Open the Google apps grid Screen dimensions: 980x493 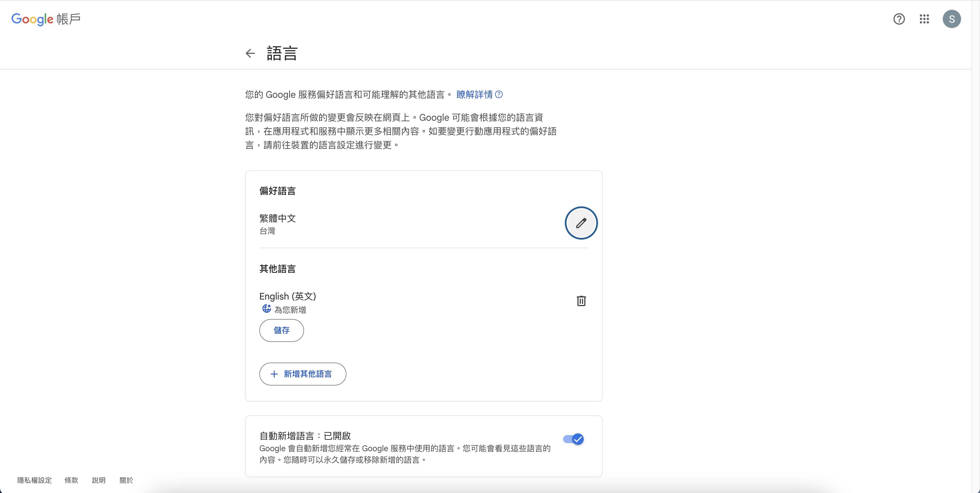click(x=924, y=19)
